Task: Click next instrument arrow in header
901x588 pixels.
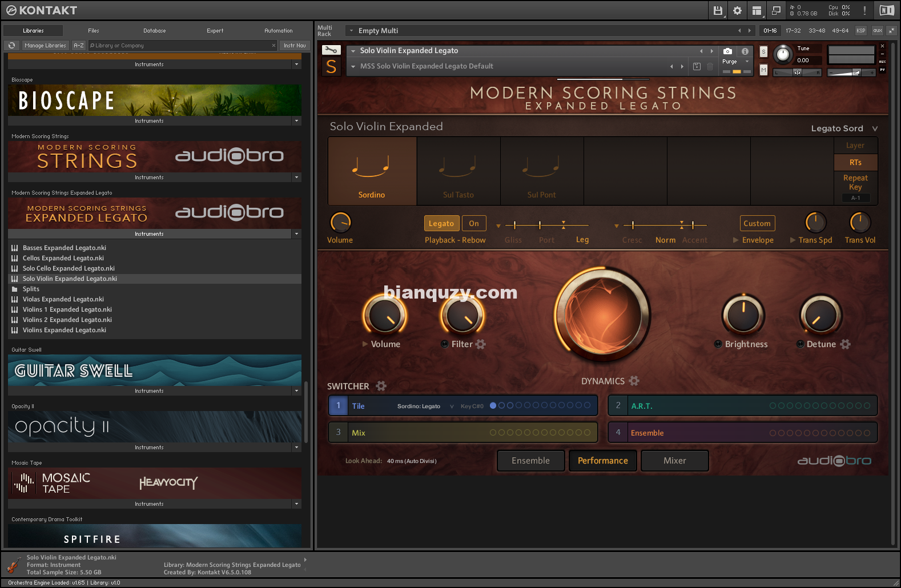Action: [x=712, y=51]
